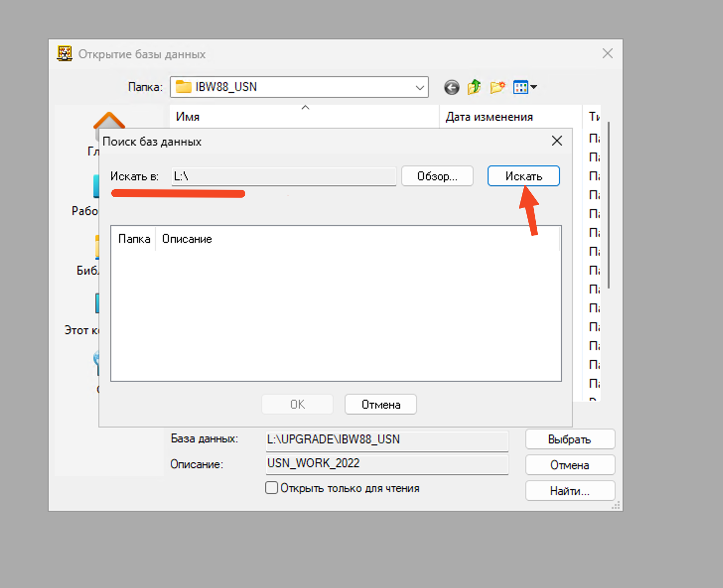
Task: Click the home icon in the sidebar
Action: (109, 121)
